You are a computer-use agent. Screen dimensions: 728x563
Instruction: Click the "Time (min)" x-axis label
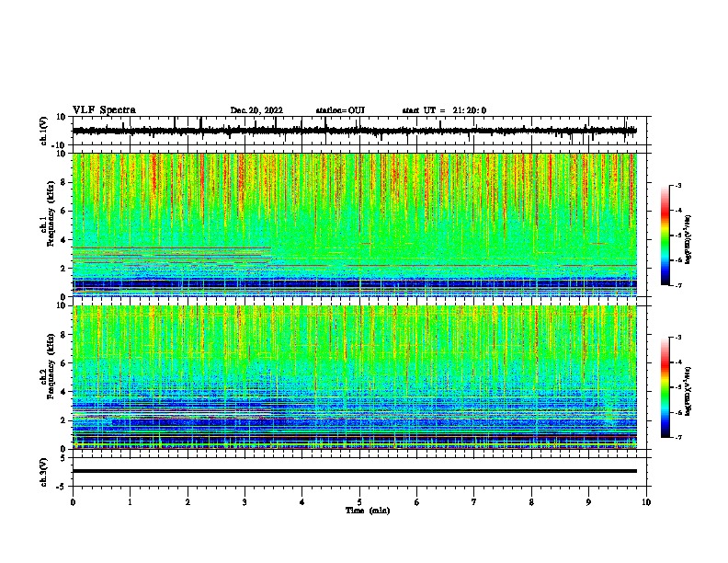tap(368, 511)
